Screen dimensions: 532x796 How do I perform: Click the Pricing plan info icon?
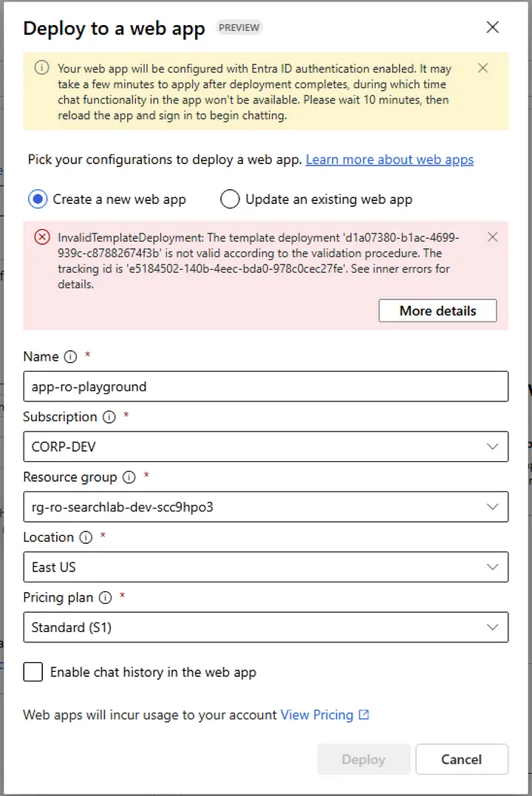click(106, 598)
